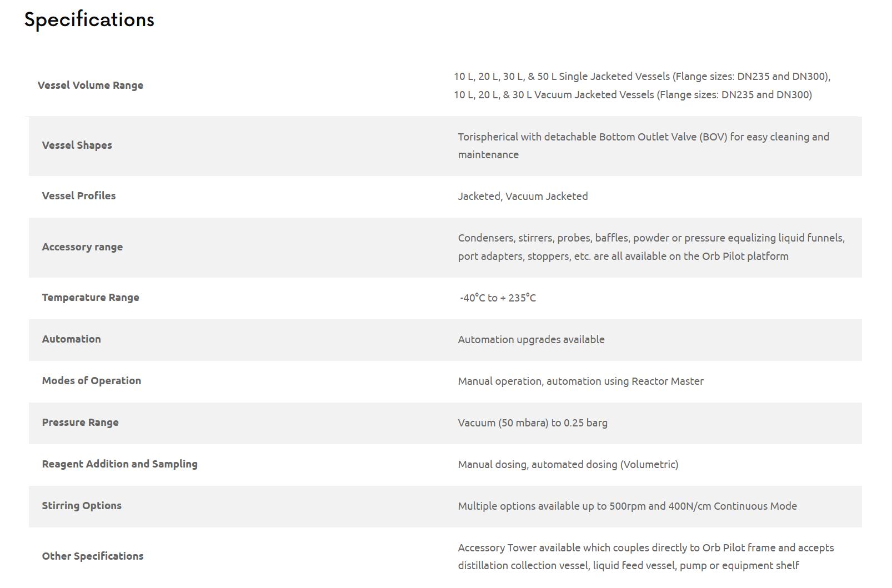Click the -40°C to +235°C temperature value
Image resolution: width=892 pixels, height=588 pixels.
(x=498, y=298)
